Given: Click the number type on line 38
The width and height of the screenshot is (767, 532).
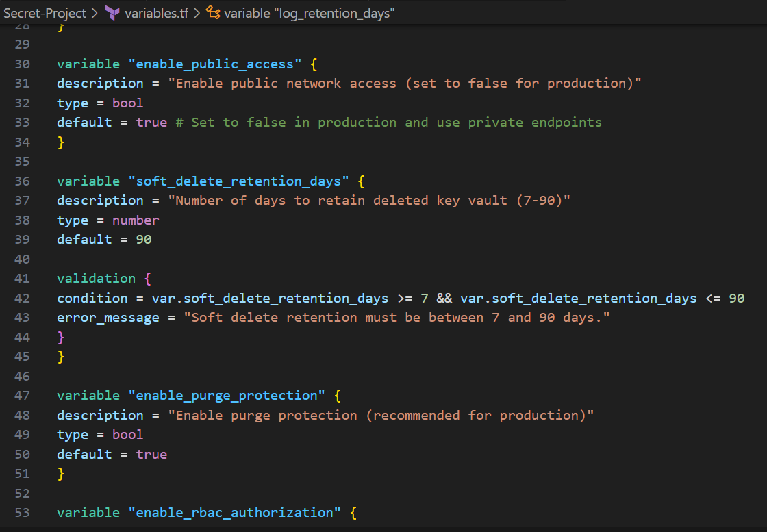Looking at the screenshot, I should (136, 220).
